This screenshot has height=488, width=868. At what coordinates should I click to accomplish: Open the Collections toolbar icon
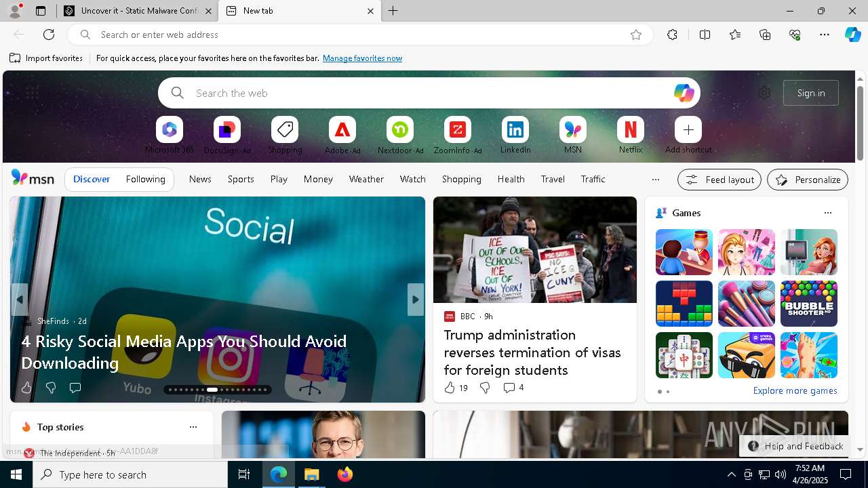pyautogui.click(x=765, y=35)
